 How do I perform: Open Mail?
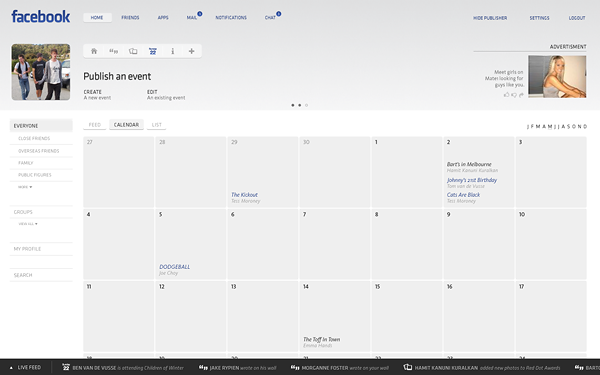[x=192, y=18]
